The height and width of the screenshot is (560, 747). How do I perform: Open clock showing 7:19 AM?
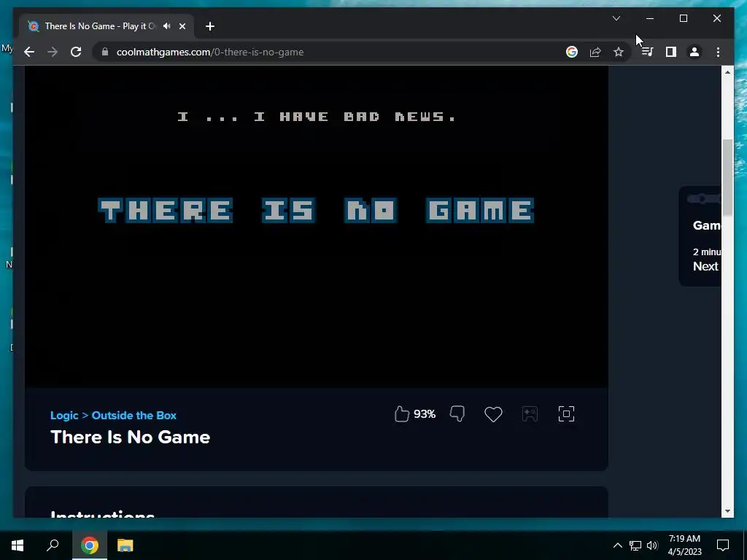click(x=684, y=545)
